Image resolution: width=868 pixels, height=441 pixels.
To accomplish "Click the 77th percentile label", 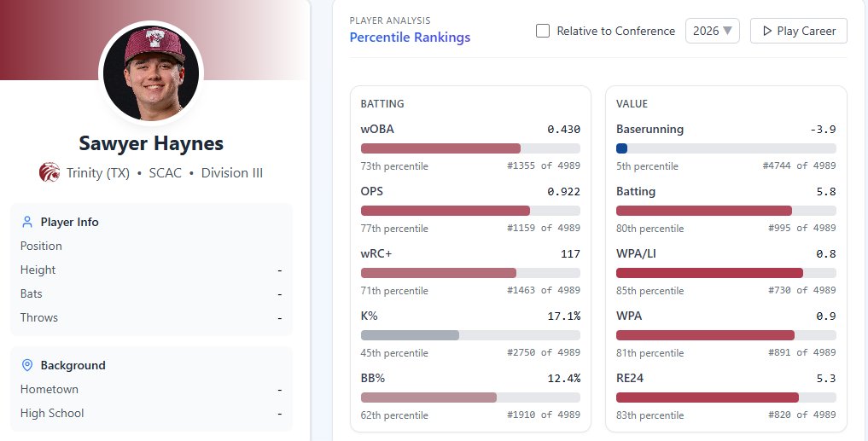I will coord(394,229).
